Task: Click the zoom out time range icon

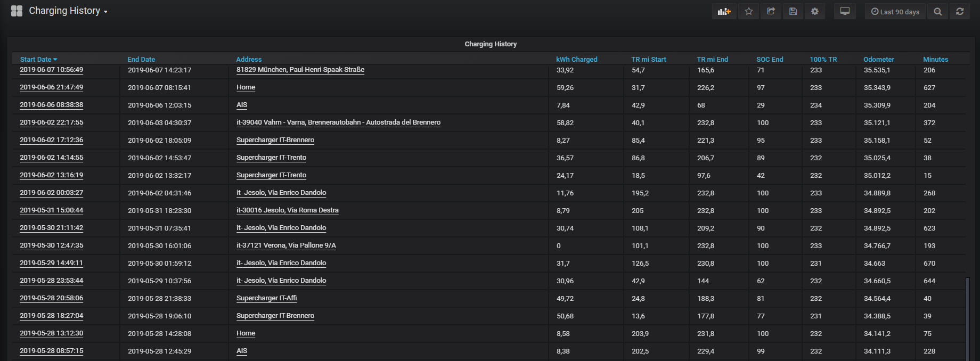Action: coord(938,11)
